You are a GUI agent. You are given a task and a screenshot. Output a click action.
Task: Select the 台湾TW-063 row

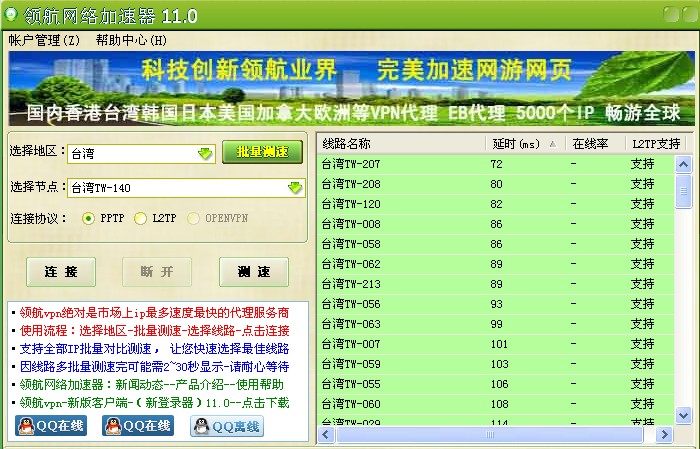click(x=496, y=324)
